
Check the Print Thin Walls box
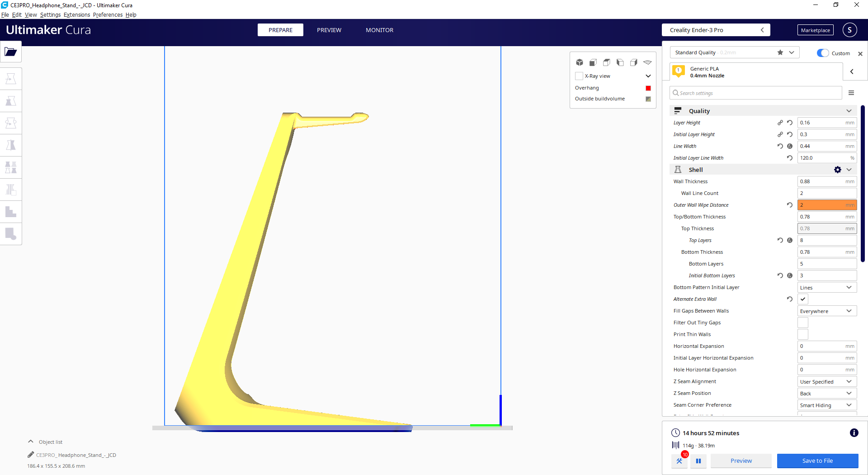click(x=803, y=334)
